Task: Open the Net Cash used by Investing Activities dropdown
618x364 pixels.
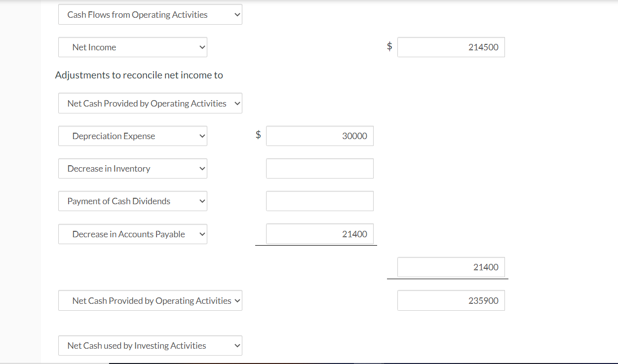Action: pos(150,345)
